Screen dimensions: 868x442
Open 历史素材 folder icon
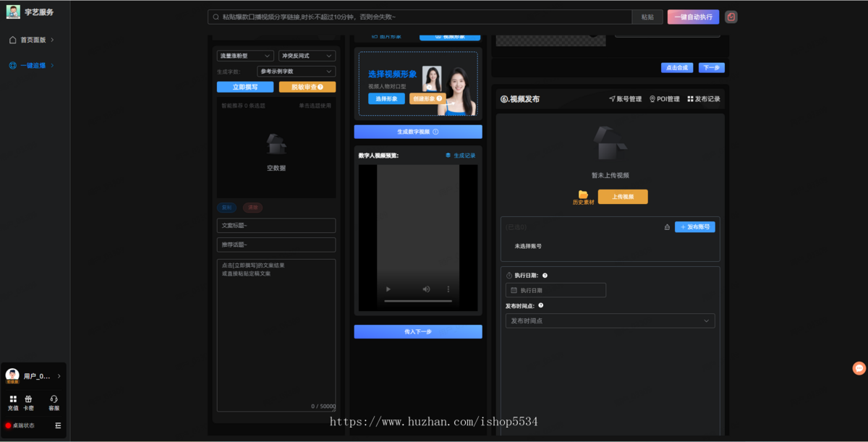pyautogui.click(x=583, y=194)
